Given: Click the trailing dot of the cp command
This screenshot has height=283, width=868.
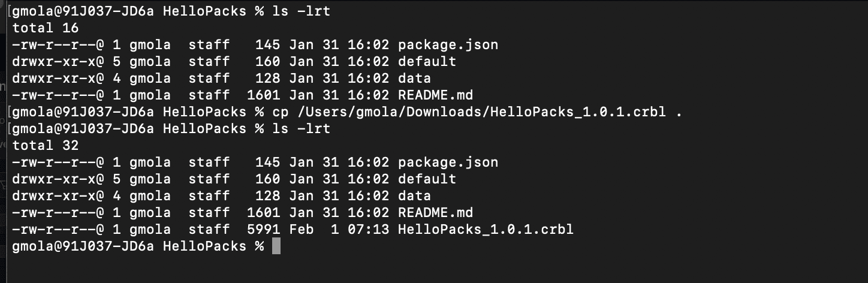Looking at the screenshot, I should point(679,112).
